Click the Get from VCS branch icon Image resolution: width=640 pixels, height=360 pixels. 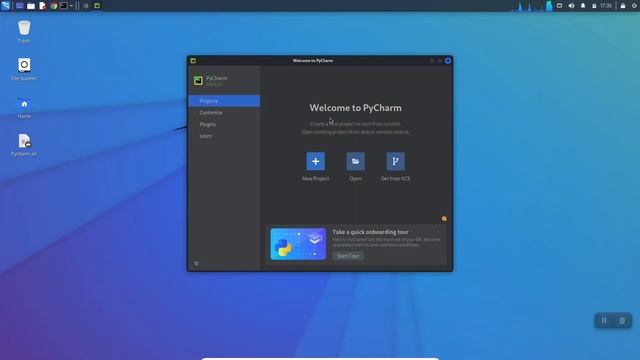pyautogui.click(x=396, y=161)
